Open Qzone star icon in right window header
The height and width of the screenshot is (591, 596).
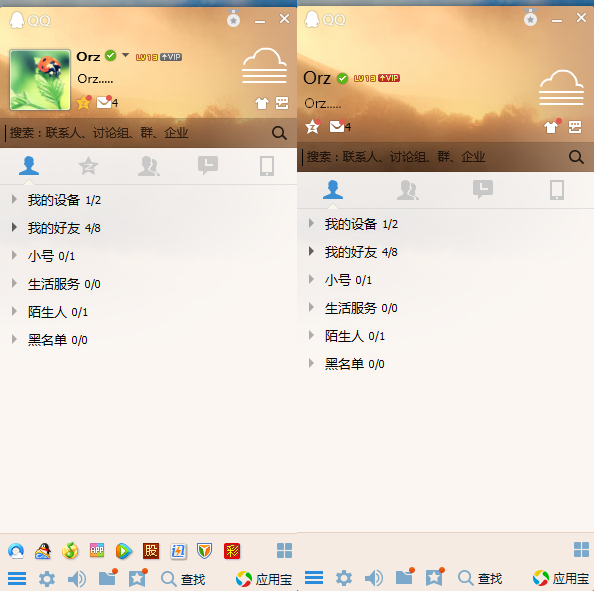point(313,126)
